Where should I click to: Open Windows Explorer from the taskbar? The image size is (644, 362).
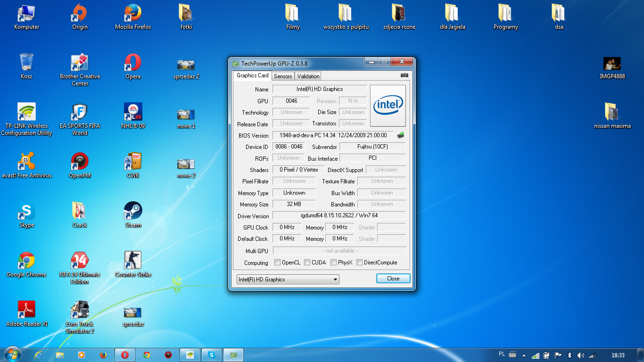click(60, 355)
